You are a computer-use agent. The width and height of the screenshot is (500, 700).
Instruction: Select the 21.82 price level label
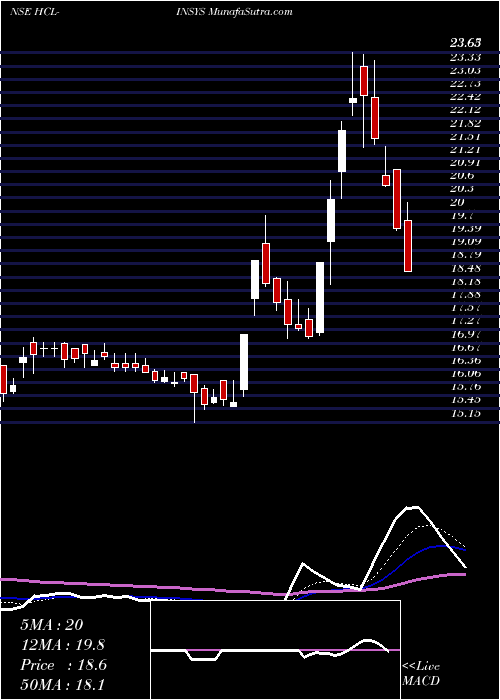pos(466,123)
